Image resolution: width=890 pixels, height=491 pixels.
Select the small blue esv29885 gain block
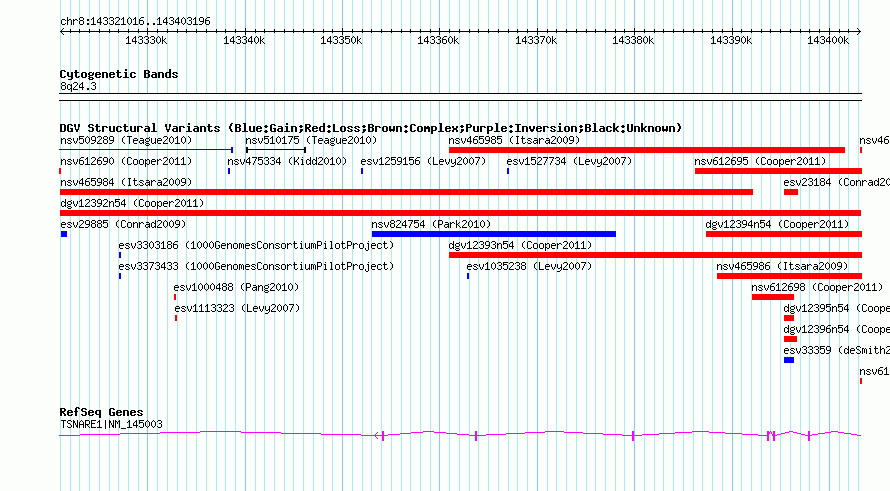coord(64,234)
